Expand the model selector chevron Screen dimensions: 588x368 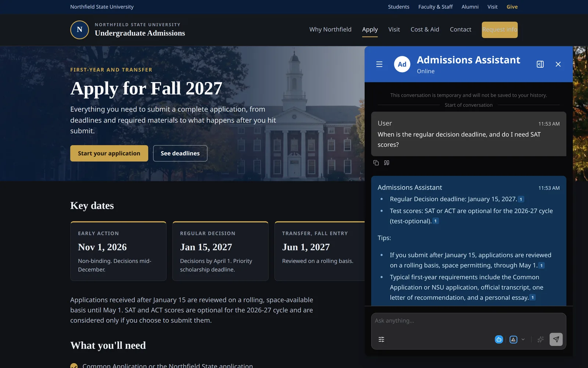523,339
